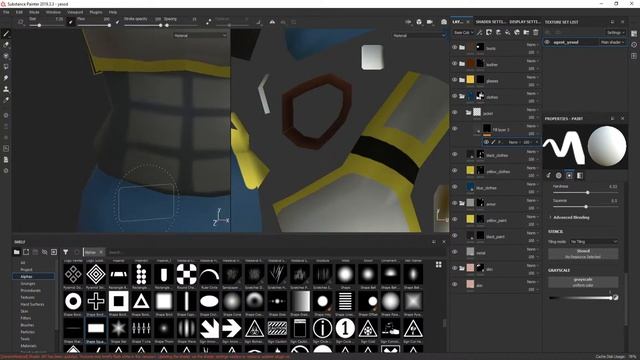Toggle visibility of metal layer
The image size is (640, 360).
[x=455, y=252]
